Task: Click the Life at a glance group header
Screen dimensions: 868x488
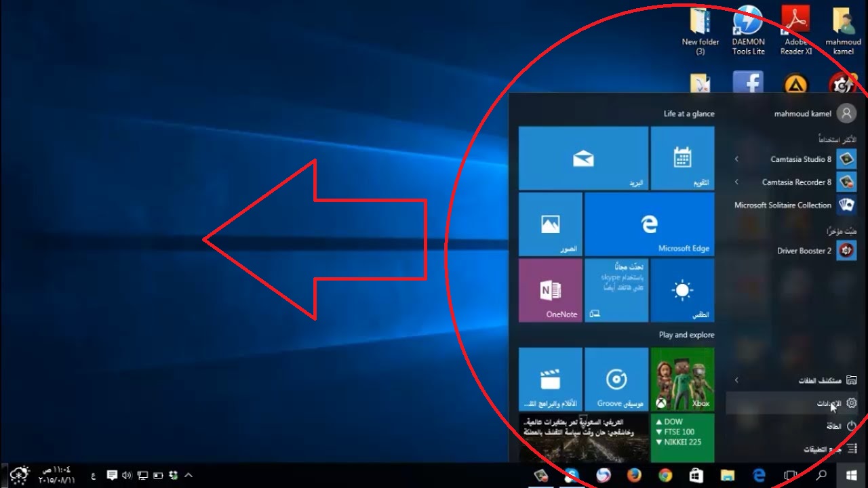Action: coord(688,114)
